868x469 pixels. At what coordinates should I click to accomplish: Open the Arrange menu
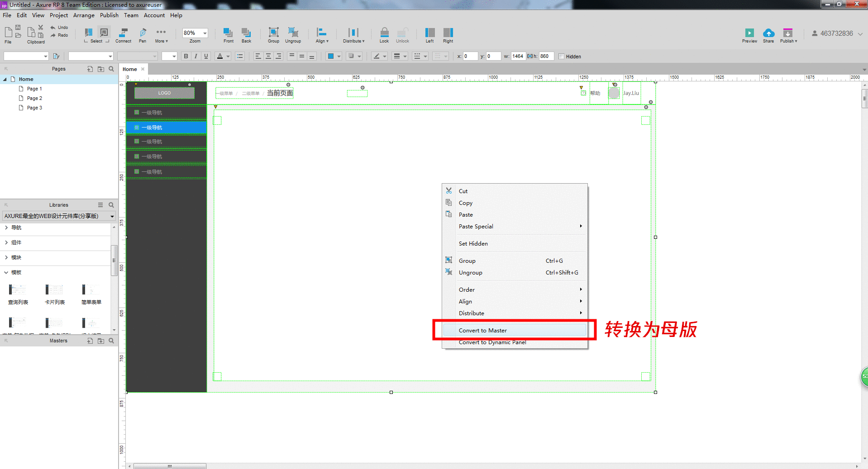[x=84, y=15]
